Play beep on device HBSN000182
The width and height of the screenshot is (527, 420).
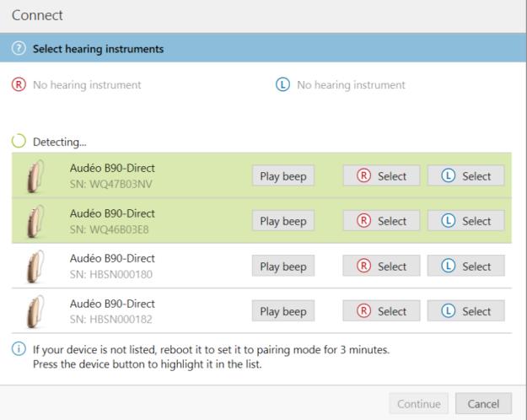pos(283,310)
